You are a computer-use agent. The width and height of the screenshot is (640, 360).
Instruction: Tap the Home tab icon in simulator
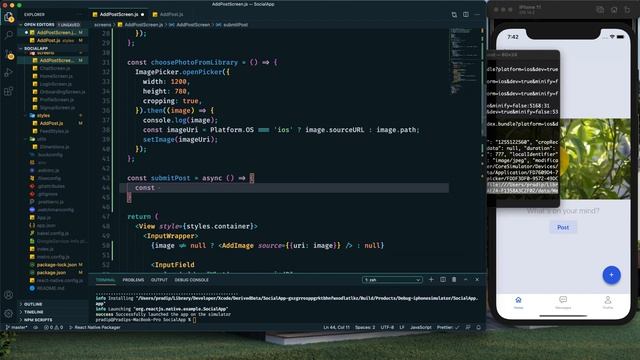tap(518, 302)
